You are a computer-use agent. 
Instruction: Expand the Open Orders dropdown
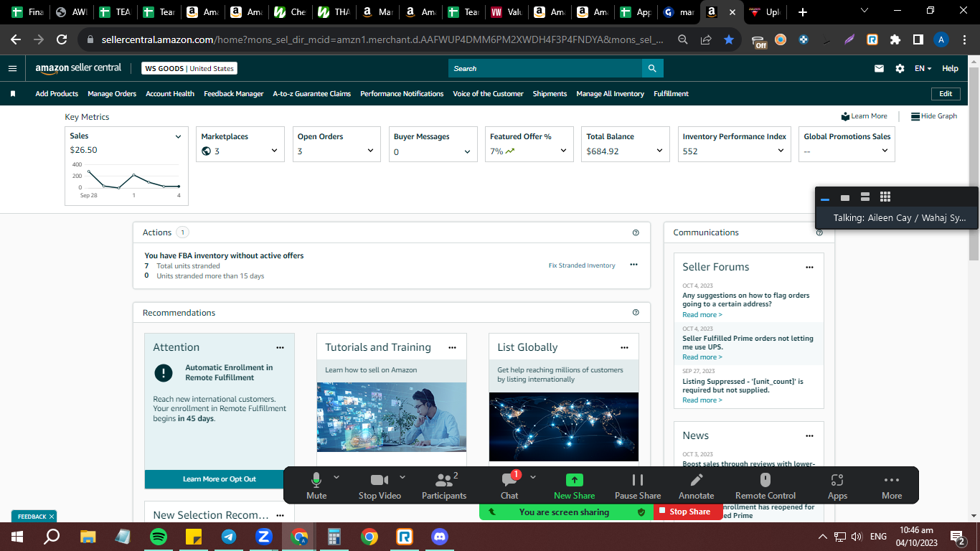[370, 151]
